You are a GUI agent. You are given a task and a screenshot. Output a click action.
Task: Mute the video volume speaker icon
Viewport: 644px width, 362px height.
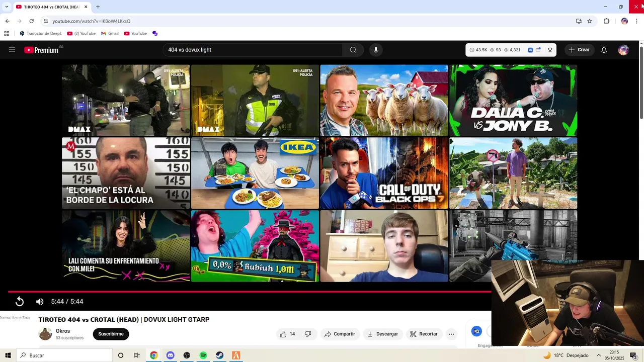[x=40, y=301]
